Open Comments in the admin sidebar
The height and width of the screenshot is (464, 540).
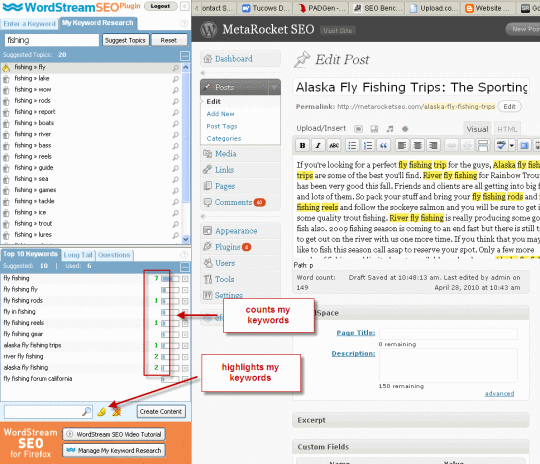tap(240, 202)
